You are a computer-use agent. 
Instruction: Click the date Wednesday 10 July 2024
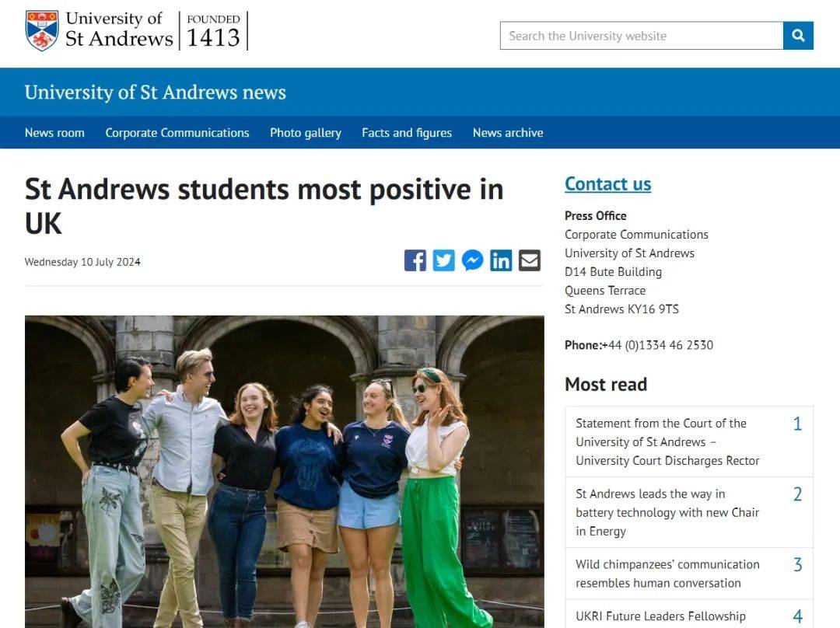(82, 262)
